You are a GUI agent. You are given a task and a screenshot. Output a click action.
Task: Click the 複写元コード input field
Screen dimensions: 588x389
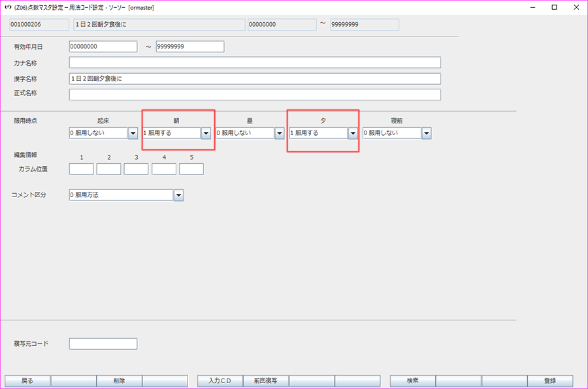coord(103,343)
